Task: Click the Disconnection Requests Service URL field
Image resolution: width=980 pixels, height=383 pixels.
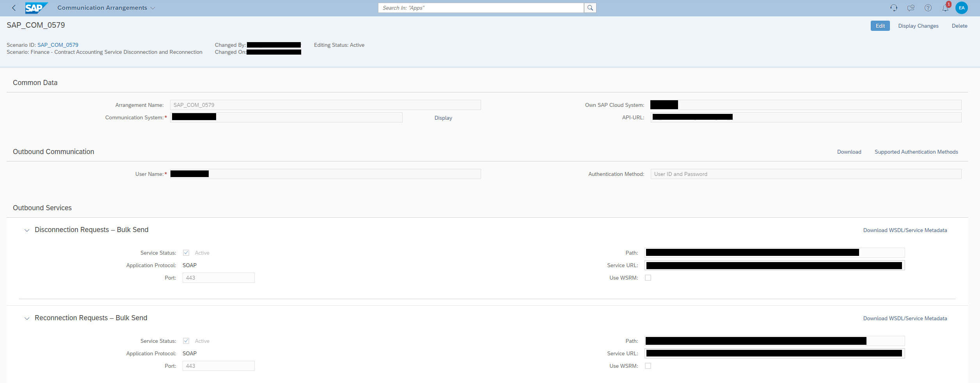Action: tap(775, 265)
